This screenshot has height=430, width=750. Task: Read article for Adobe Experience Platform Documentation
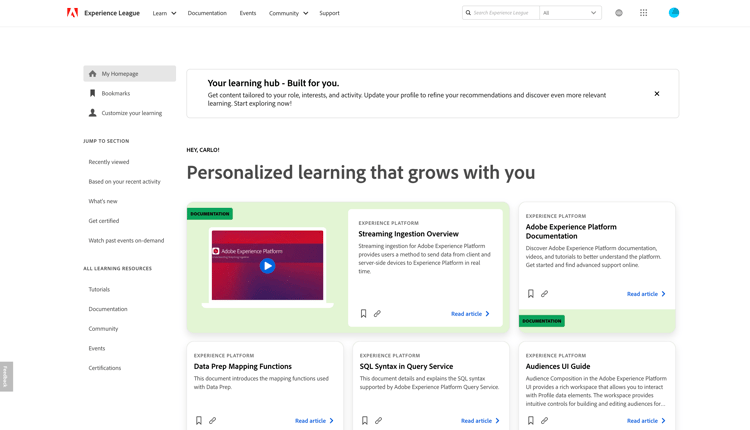pos(646,294)
